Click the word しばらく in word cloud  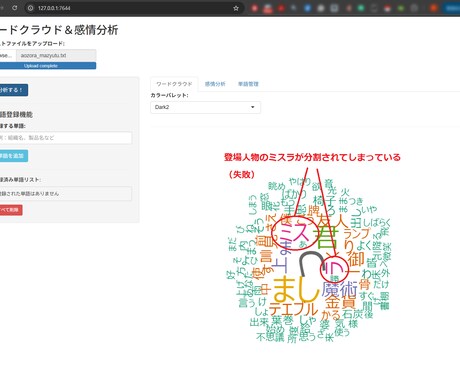tap(376, 222)
